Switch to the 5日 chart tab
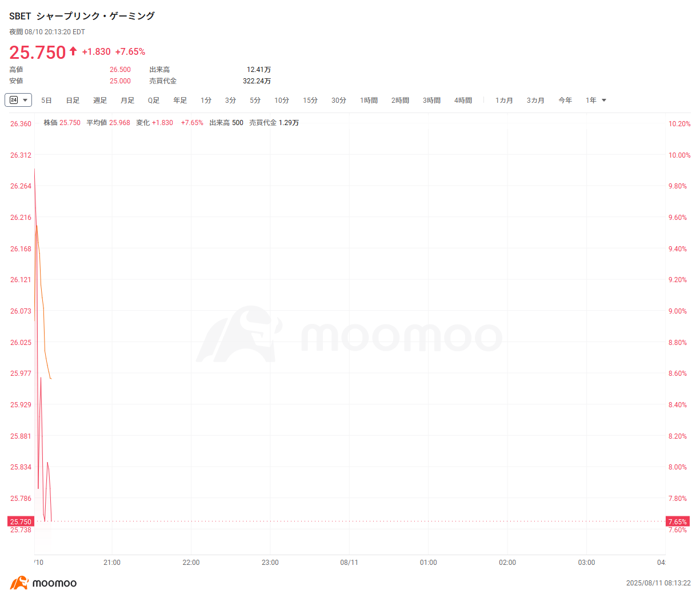 46,101
